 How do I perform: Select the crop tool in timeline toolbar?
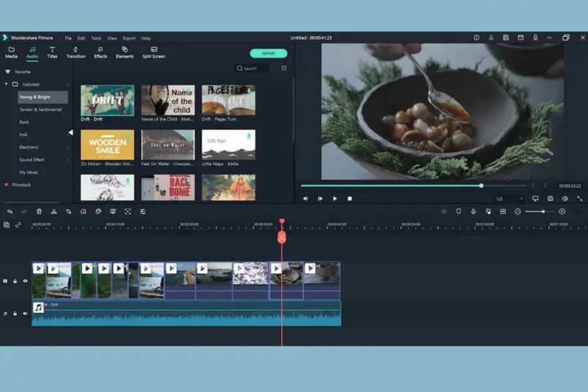69,212
